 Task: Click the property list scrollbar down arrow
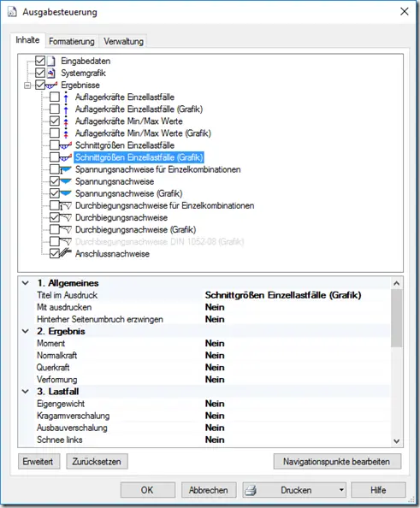pyautogui.click(x=397, y=441)
